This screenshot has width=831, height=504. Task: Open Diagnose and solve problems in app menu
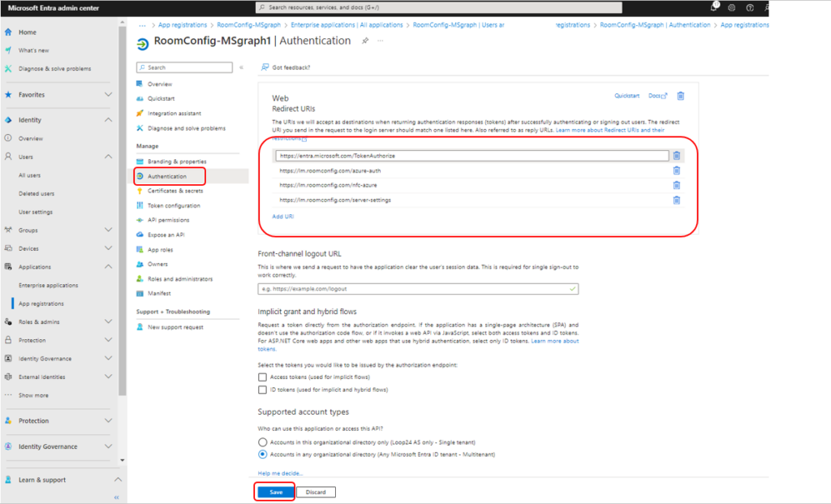pos(188,128)
